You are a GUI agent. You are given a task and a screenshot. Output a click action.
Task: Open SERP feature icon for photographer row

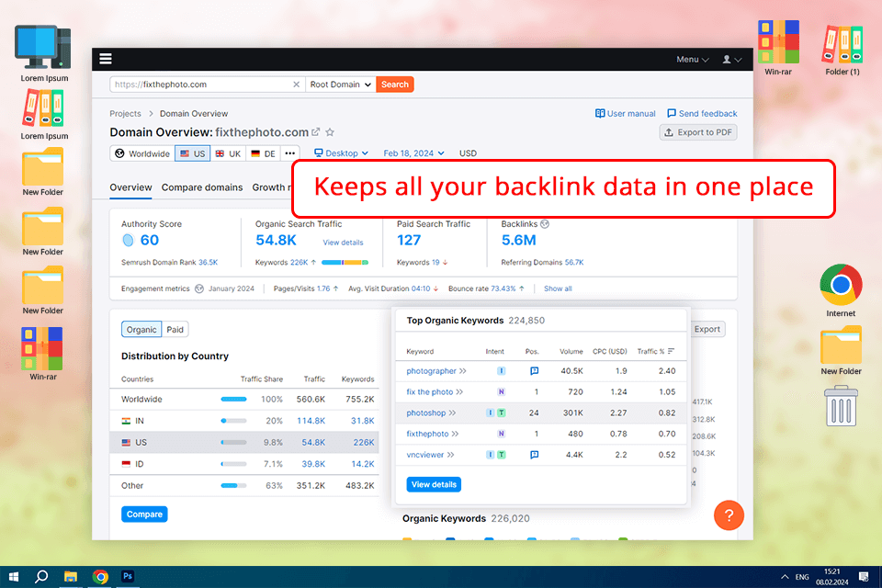coord(534,371)
